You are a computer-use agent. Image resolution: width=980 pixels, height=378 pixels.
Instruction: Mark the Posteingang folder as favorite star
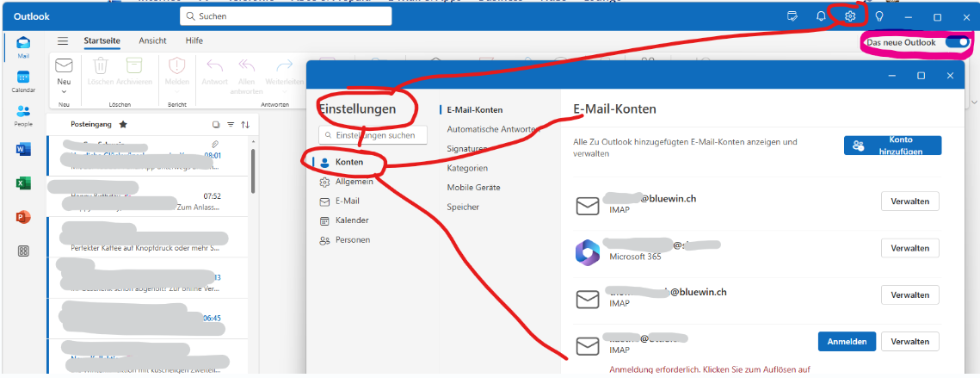(x=123, y=125)
